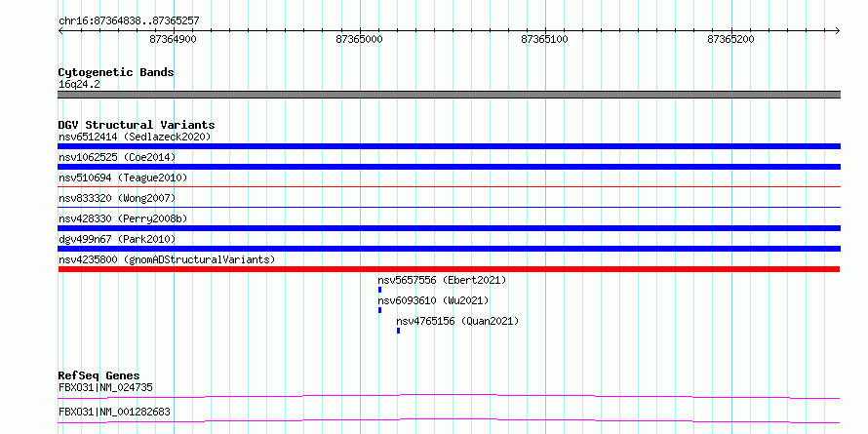
Task: Click the nsv5657556 (Ebert2021) label
Action: click(x=442, y=280)
